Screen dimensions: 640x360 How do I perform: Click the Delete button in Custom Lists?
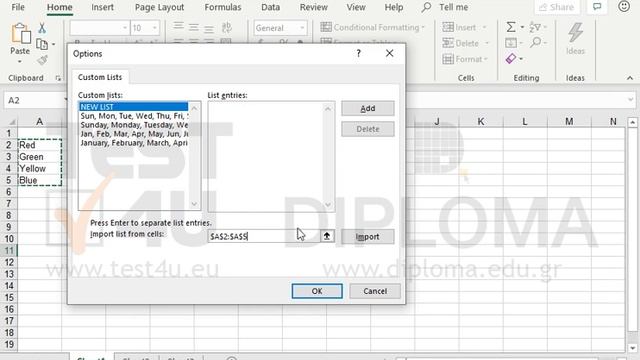click(x=367, y=129)
